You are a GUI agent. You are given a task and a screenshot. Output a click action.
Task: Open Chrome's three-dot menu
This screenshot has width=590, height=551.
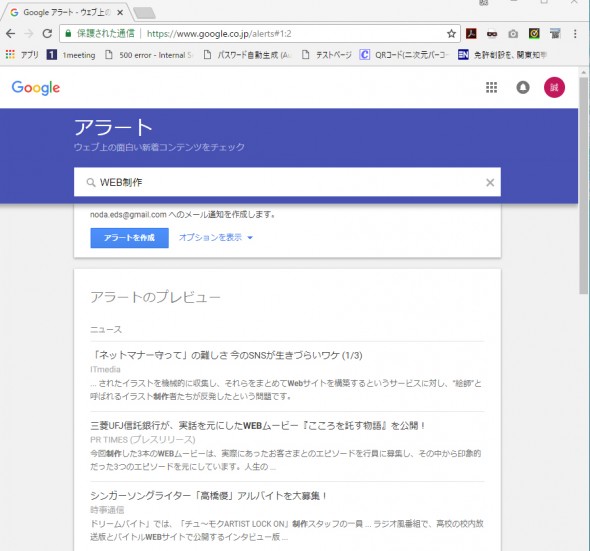coord(575,34)
